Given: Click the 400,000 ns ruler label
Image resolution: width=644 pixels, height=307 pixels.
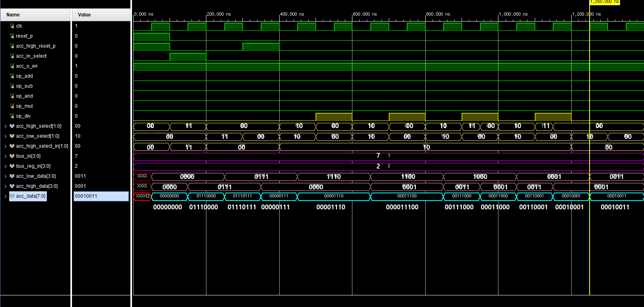Looking at the screenshot, I should tap(292, 14).
